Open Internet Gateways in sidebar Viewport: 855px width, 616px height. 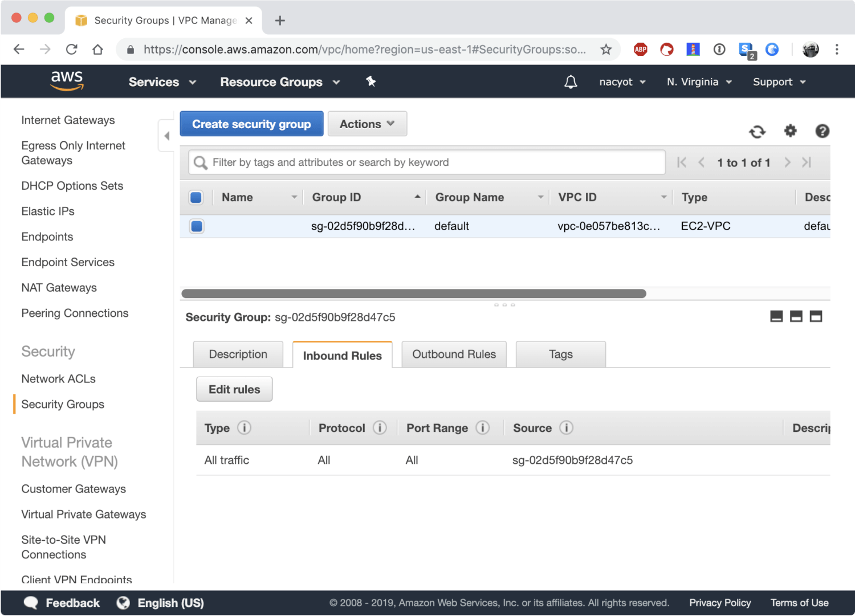click(x=68, y=120)
